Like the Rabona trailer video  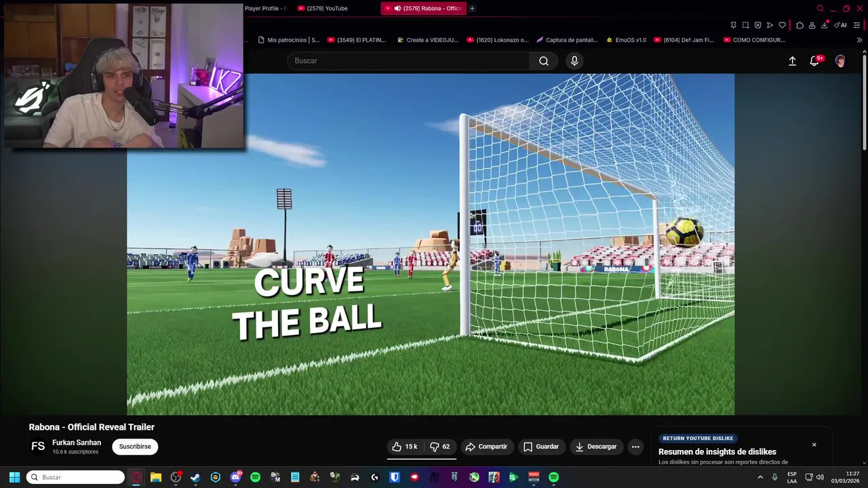coord(406,447)
